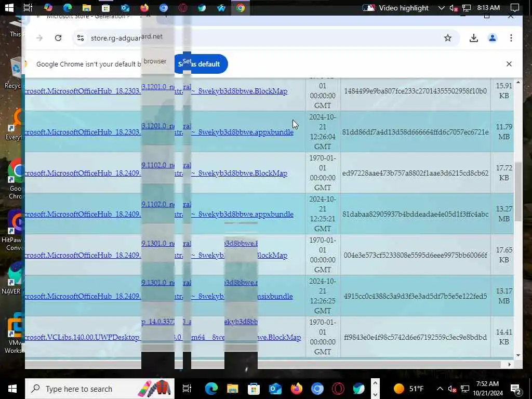Screen dimensions: 532x399
Task: Open the Chrome profile avatar
Action: (493, 37)
